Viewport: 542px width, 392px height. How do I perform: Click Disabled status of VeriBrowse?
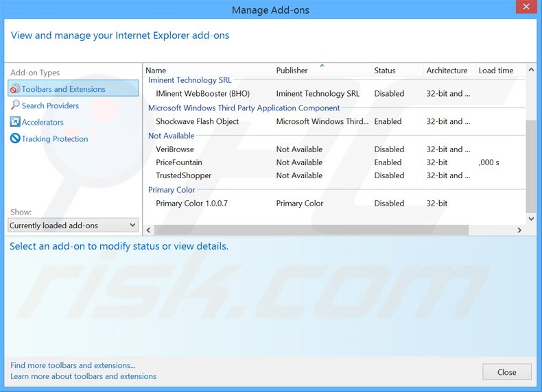(x=389, y=149)
